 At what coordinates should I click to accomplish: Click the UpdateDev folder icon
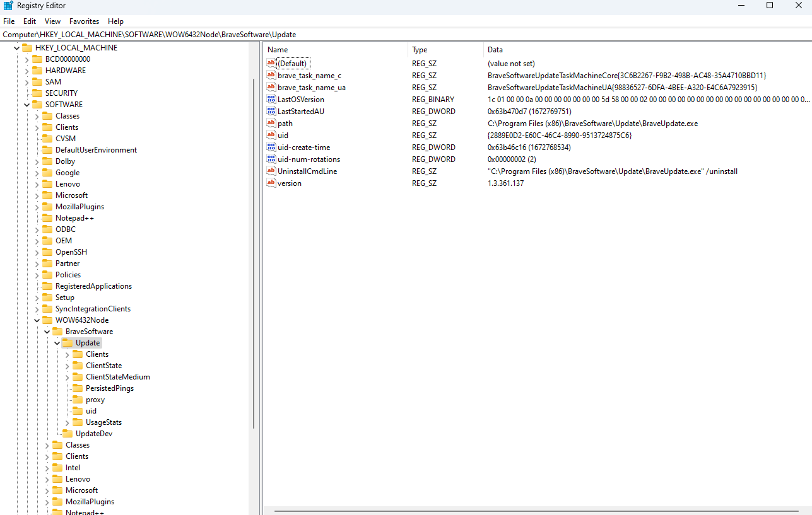tap(68, 434)
